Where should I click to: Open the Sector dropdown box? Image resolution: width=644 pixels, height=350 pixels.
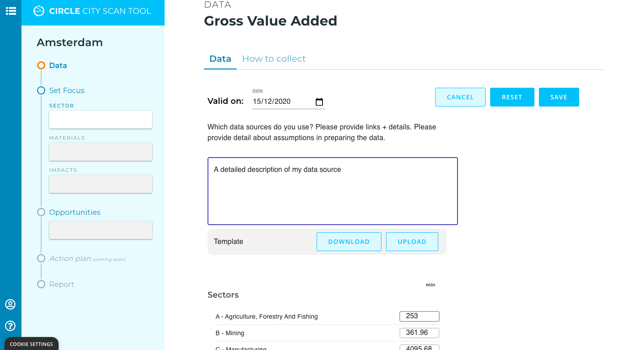101,120
